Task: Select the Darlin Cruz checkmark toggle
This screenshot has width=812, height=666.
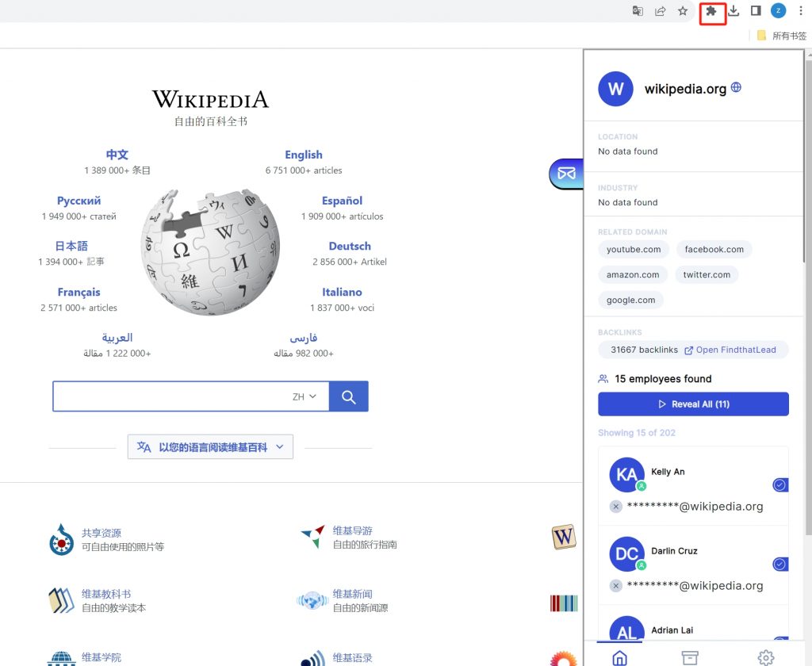Action: pyautogui.click(x=780, y=564)
